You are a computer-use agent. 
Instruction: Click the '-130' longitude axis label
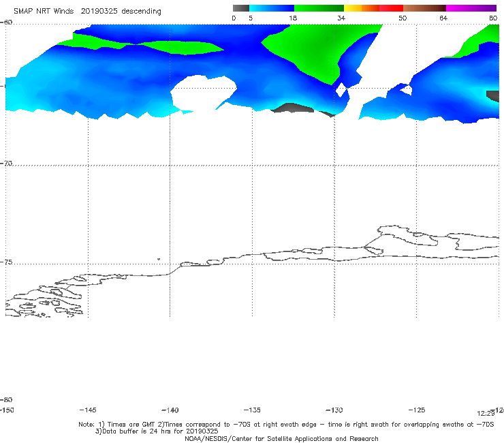(x=334, y=410)
